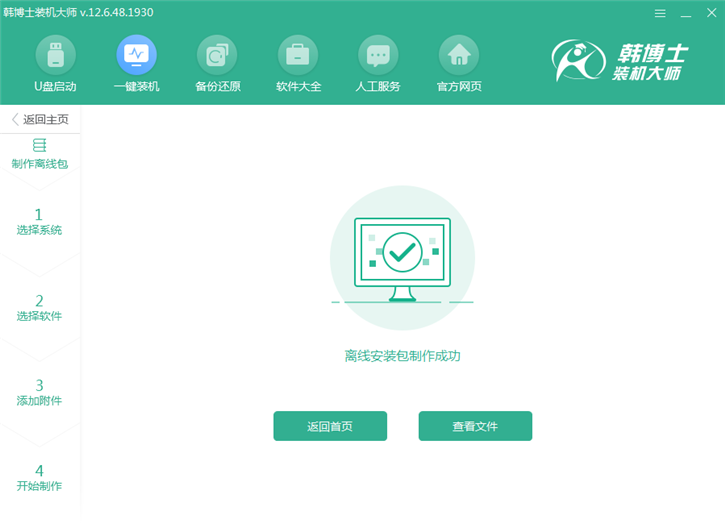Click the success monitor checkmark illustration
Screen dimensions: 725x523
tap(402, 258)
